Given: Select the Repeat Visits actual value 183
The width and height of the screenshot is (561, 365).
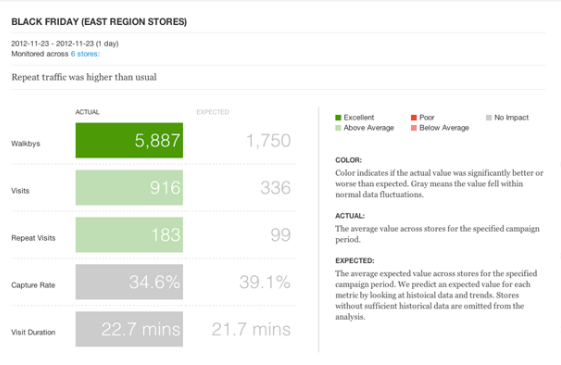Looking at the screenshot, I should click(129, 235).
